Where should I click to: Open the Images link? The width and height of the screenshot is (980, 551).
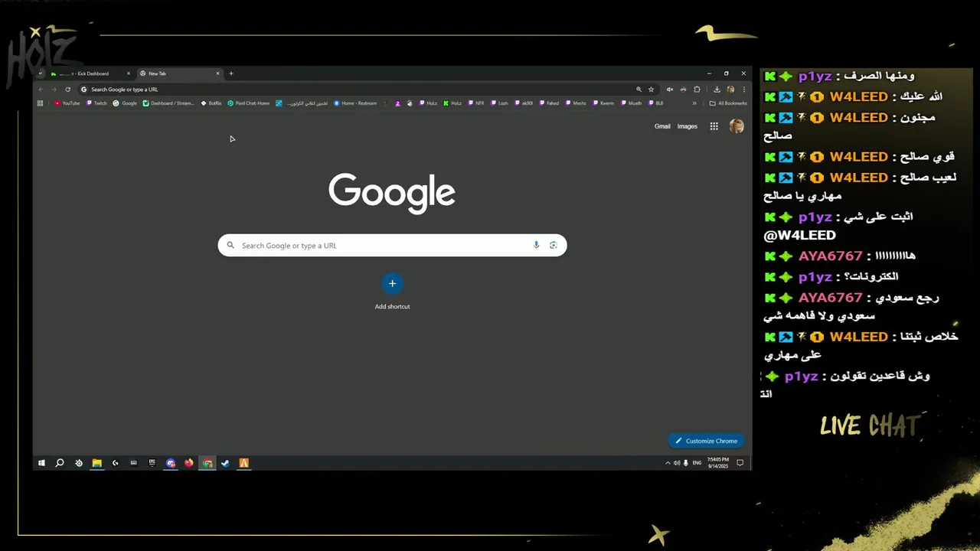[x=688, y=126]
